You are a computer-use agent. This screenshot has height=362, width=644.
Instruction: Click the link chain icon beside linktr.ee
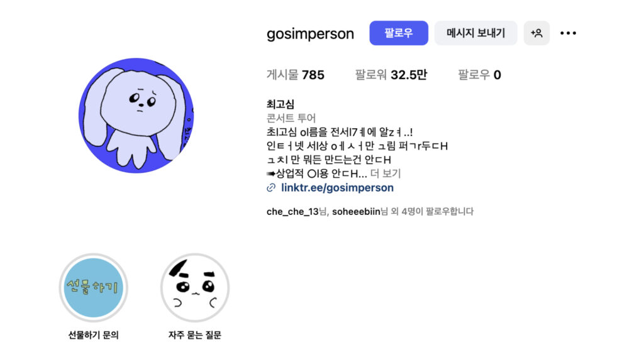click(x=271, y=187)
